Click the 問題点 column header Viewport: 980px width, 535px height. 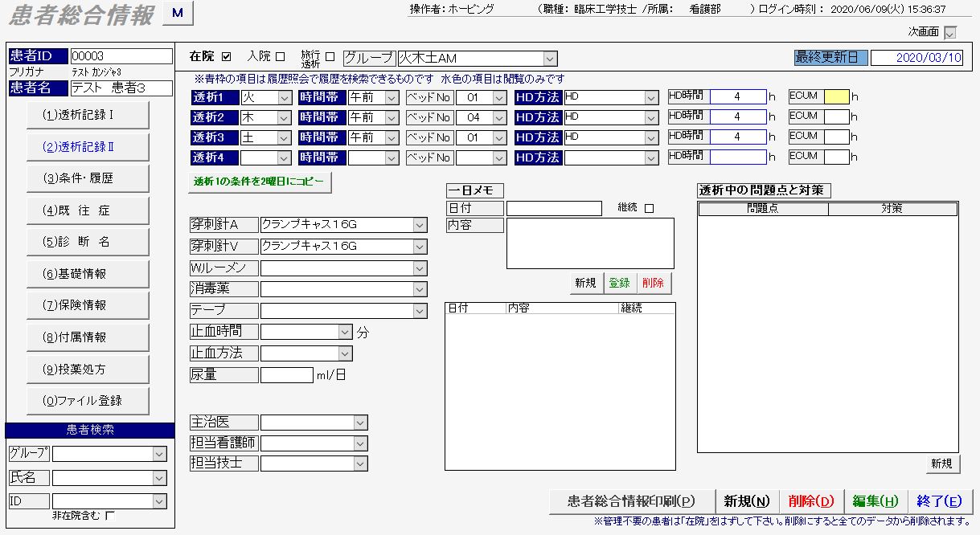[x=763, y=208]
